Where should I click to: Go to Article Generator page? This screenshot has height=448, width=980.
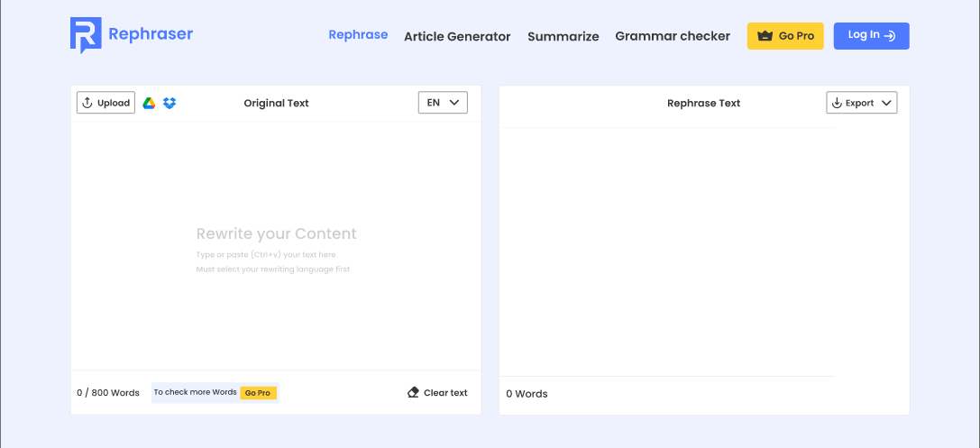coord(457,37)
